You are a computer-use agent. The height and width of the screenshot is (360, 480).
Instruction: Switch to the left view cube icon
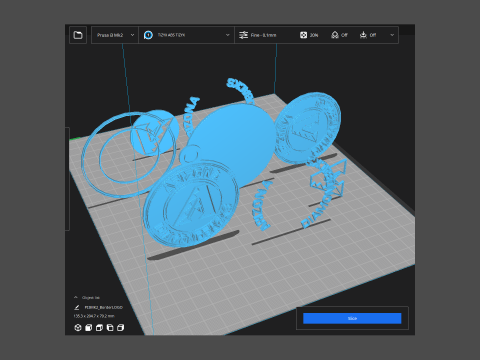click(x=110, y=328)
